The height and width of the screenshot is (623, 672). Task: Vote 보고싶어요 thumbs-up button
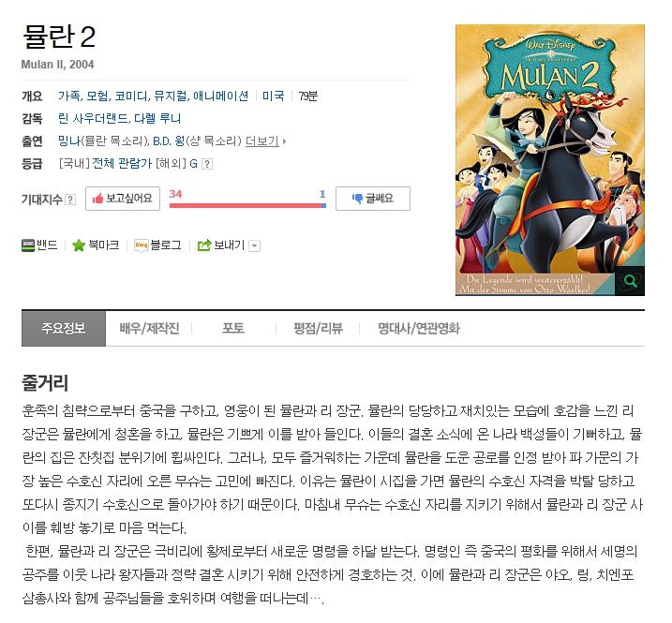(x=123, y=199)
